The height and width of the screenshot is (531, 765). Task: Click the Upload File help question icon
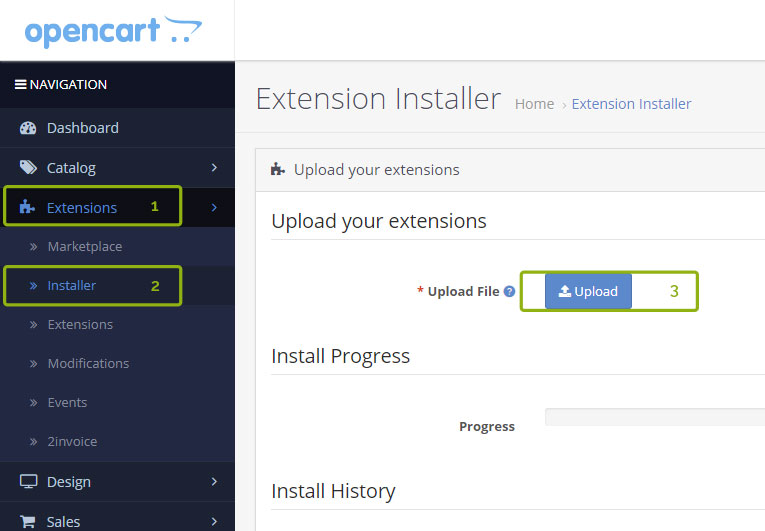509,291
